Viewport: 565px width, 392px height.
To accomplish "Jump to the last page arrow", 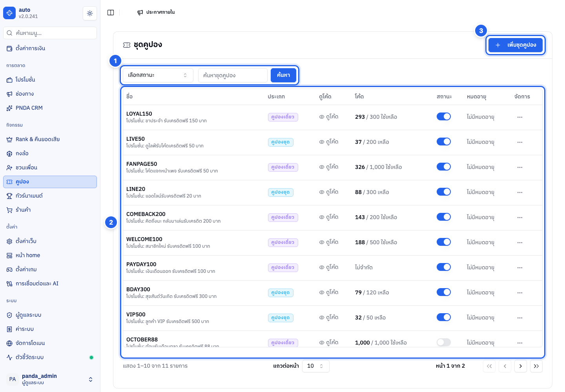I will pyautogui.click(x=536, y=366).
